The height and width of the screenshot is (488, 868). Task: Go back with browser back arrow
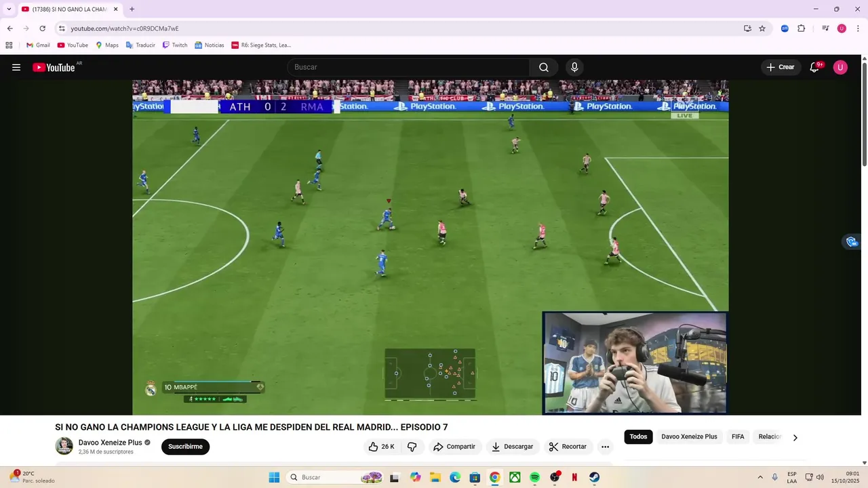9,28
